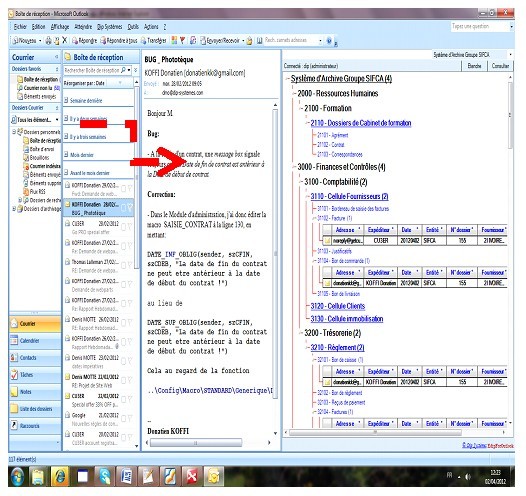Open Actions menu
Screen dimensions: 526x496
point(151,26)
